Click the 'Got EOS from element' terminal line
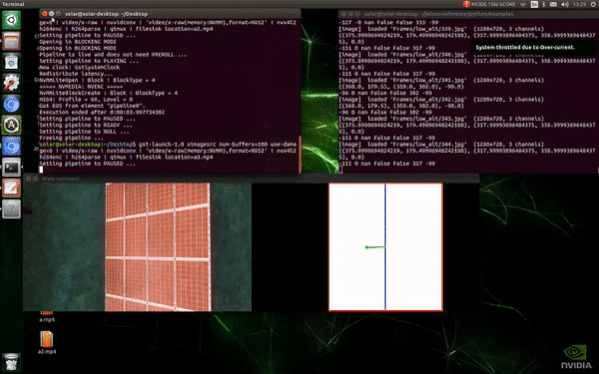Screen dimensions: 599x374 click(x=92, y=106)
